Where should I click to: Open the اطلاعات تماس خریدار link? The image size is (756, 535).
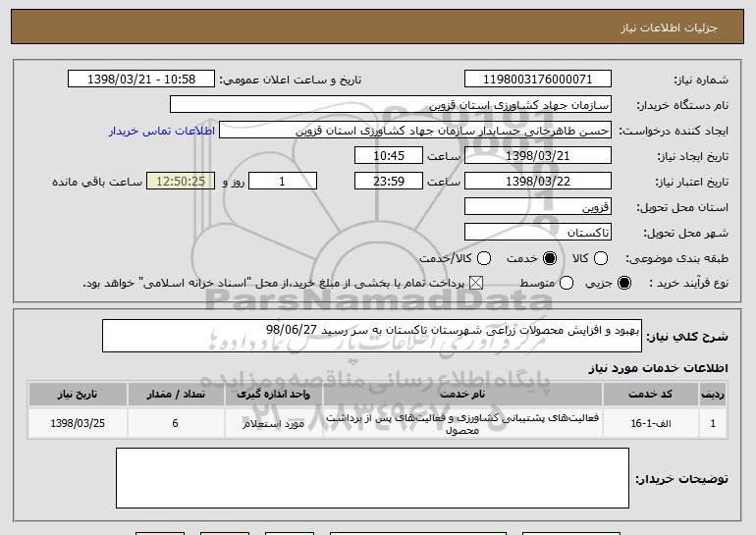(x=162, y=131)
